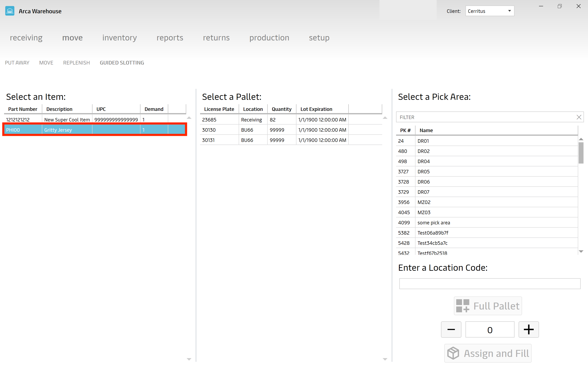The height and width of the screenshot is (392, 588).
Task: Click the Assign and Fill icon button
Action: click(454, 353)
